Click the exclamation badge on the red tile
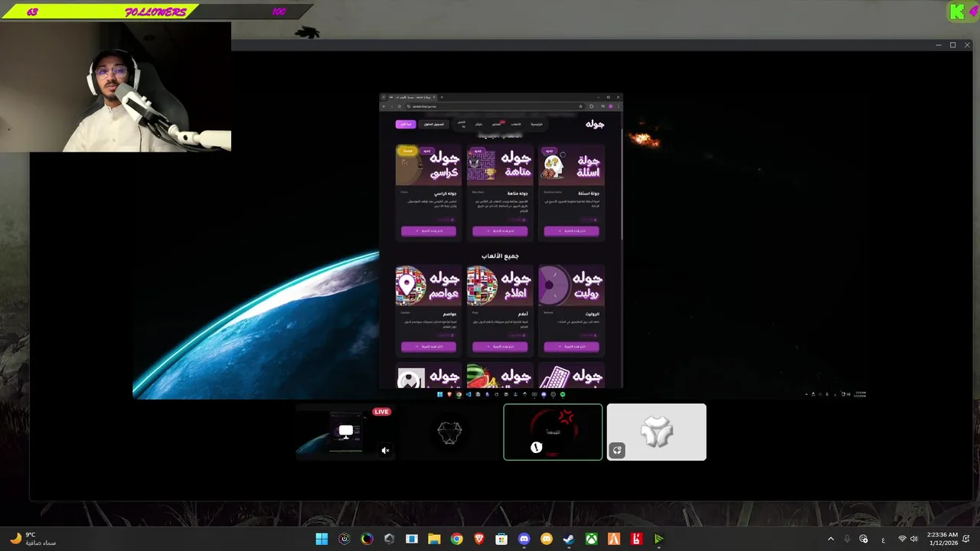 pyautogui.click(x=536, y=448)
